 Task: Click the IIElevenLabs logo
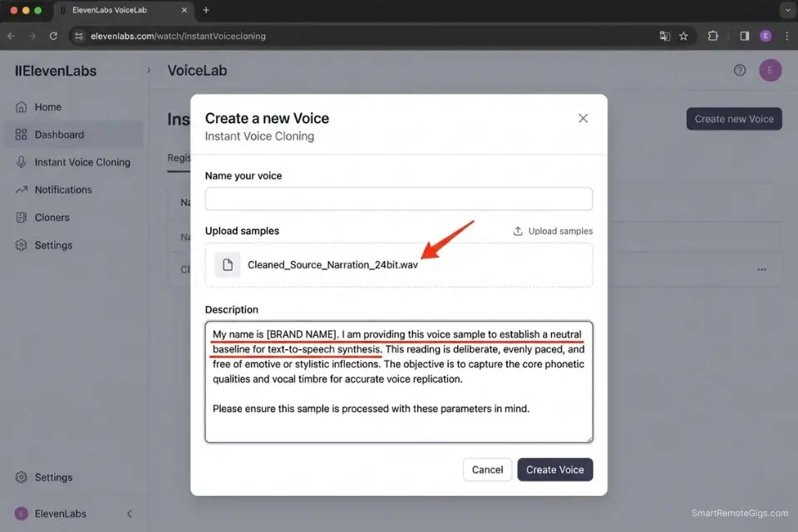pos(56,71)
